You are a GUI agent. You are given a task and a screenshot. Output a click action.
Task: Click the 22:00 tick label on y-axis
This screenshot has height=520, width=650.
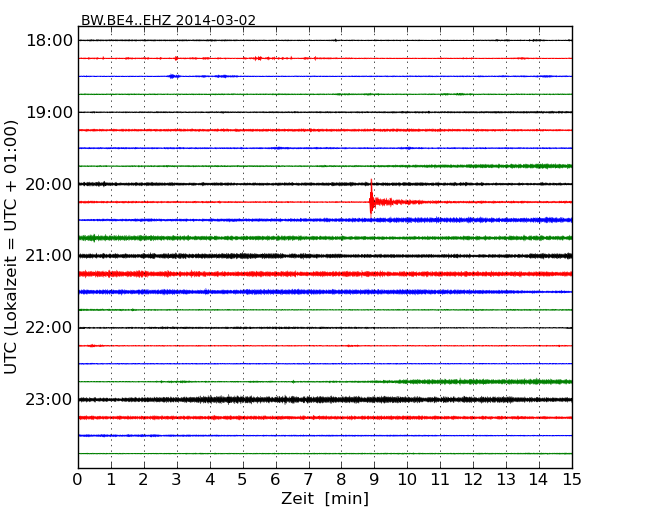(50, 328)
